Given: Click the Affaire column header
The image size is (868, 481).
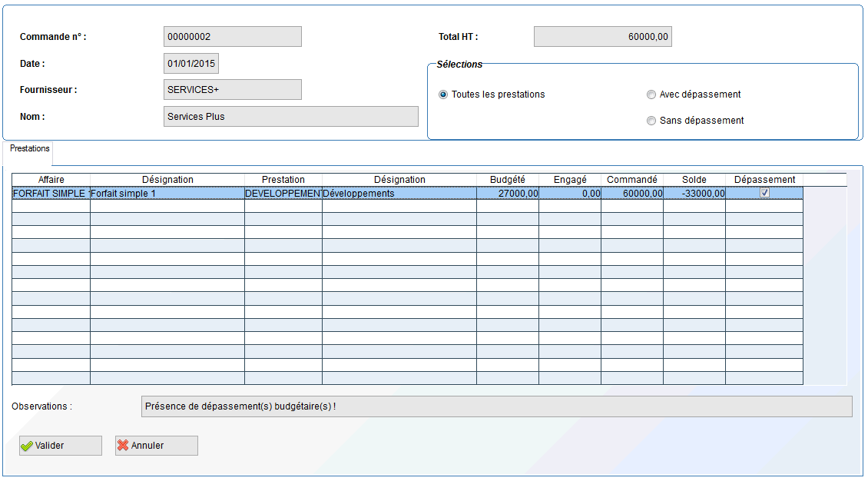Looking at the screenshot, I should click(51, 179).
